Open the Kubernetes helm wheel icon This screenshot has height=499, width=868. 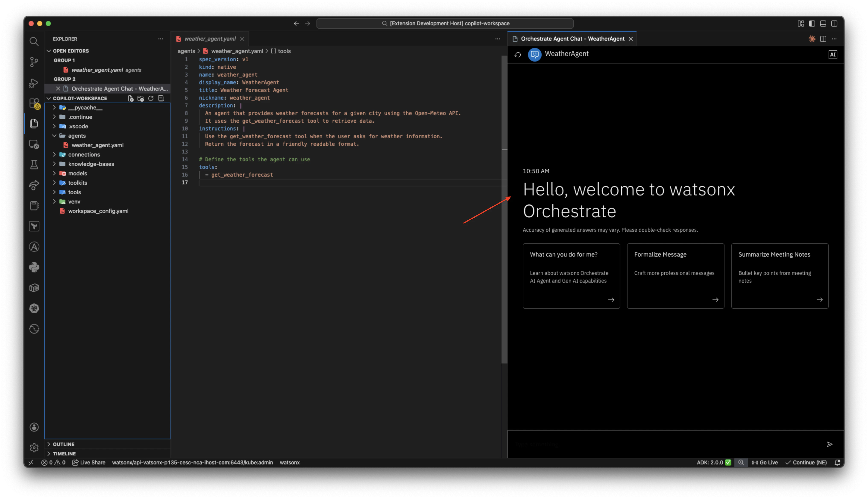click(x=34, y=309)
